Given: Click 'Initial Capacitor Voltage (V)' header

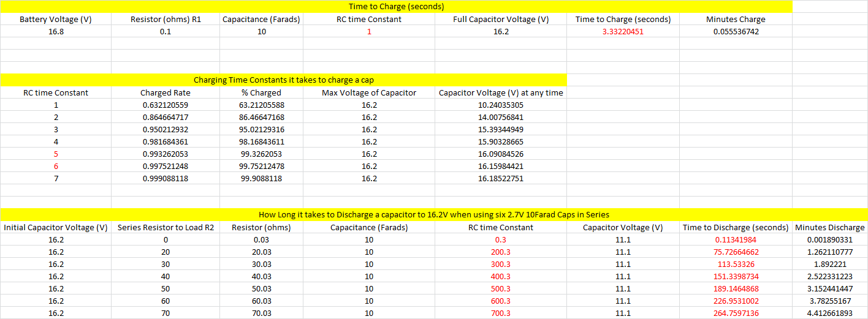Looking at the screenshot, I should pos(56,227).
